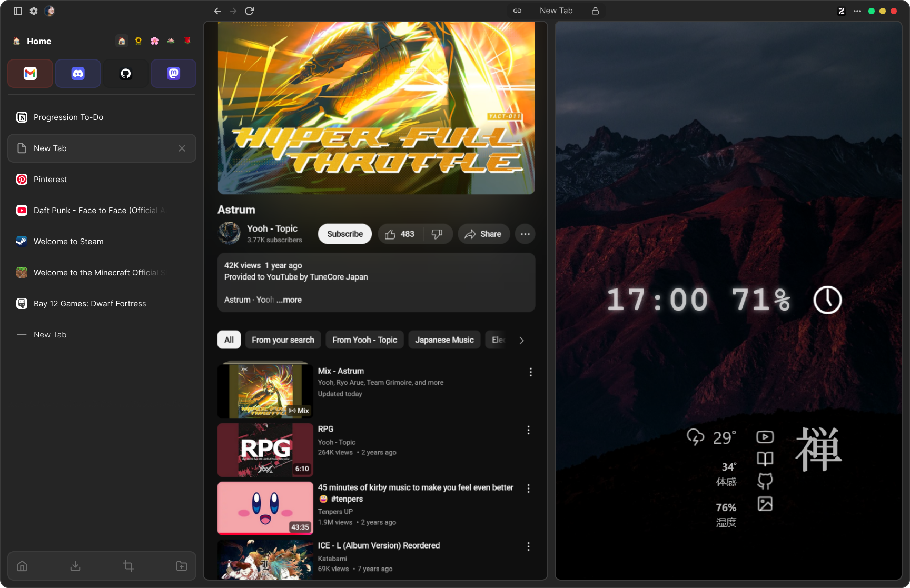Screen dimensions: 910x588
Task: Click the new folder icon in bottom toolbar
Action: [182, 566]
